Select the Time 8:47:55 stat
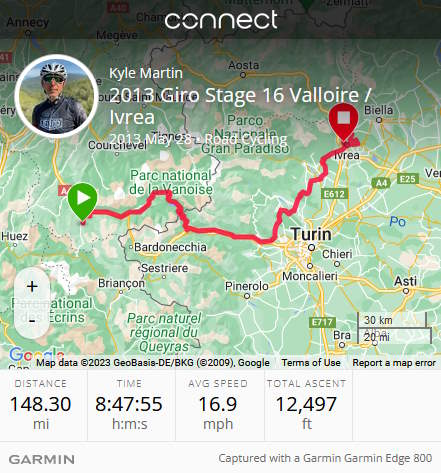This screenshot has width=441, height=473. coord(129,405)
